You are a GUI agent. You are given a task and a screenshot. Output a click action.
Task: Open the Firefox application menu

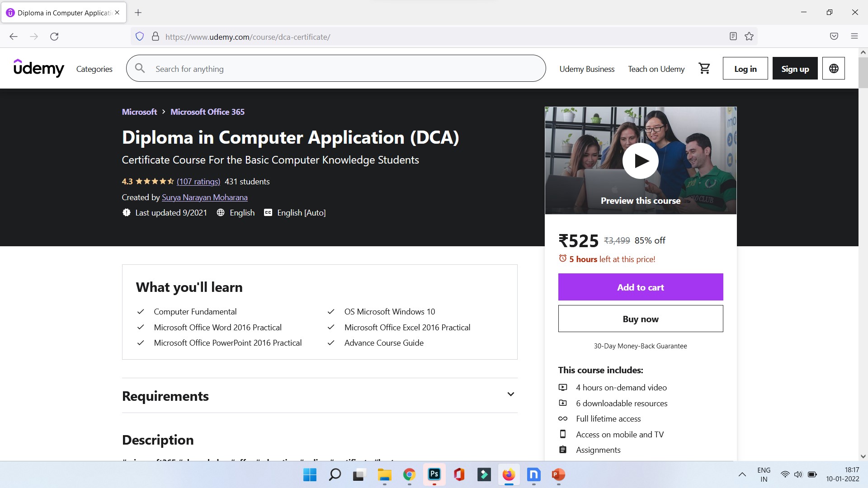854,37
